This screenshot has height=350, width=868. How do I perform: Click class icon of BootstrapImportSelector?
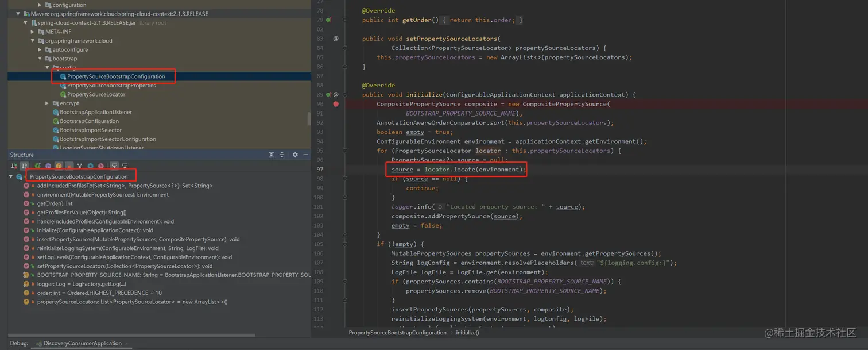(x=56, y=130)
